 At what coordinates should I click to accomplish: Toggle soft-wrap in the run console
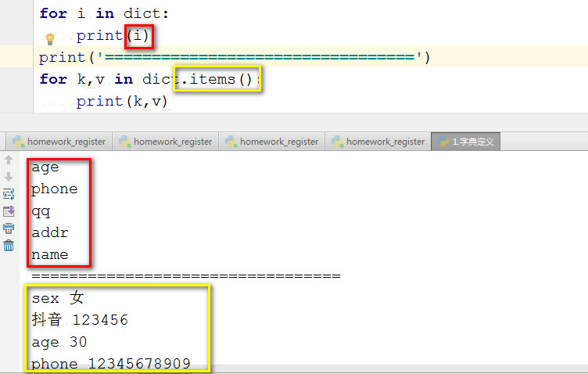coord(9,194)
